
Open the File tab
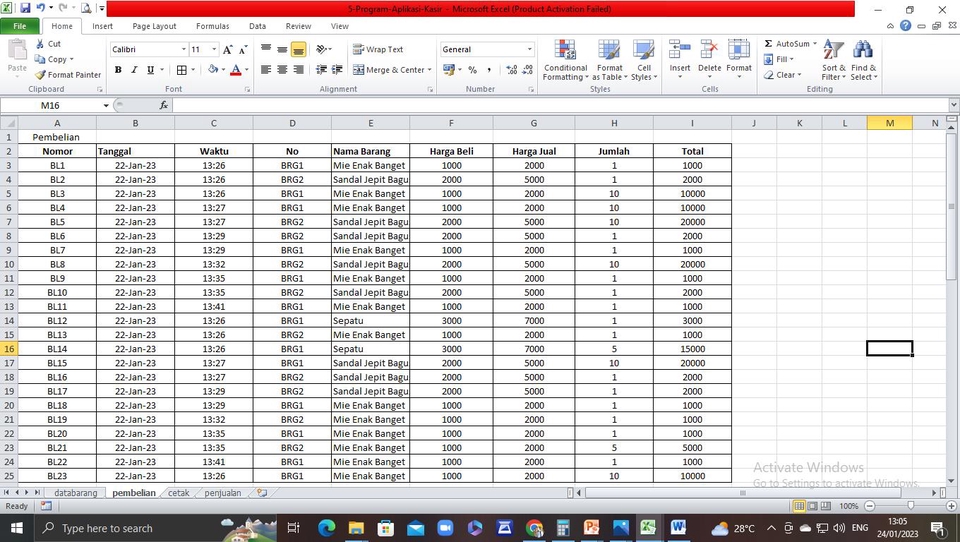point(20,26)
